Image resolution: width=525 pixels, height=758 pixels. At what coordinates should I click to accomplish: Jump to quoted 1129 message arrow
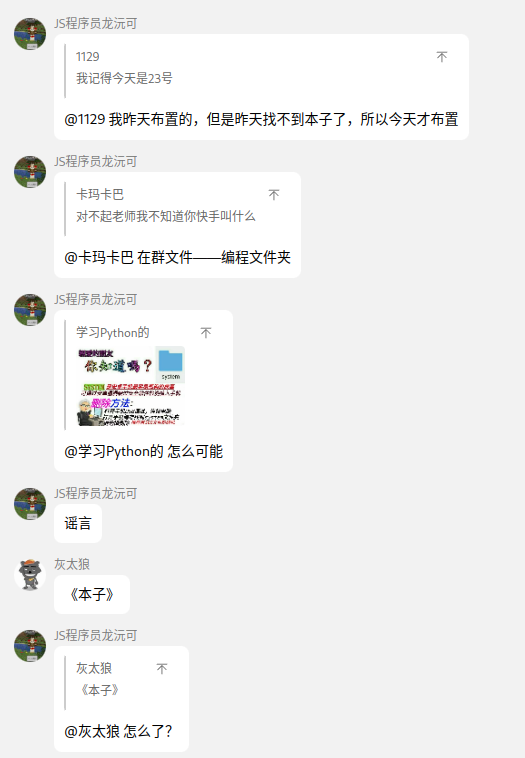click(442, 57)
